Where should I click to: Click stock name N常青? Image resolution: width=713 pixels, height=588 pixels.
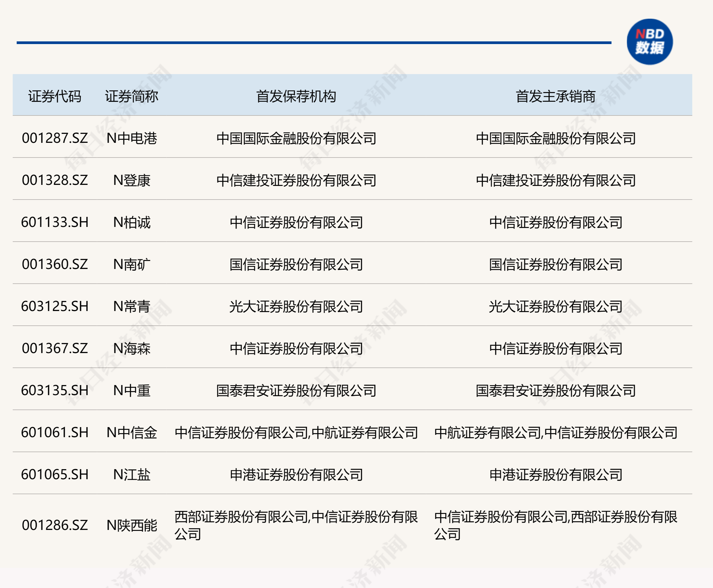(132, 306)
